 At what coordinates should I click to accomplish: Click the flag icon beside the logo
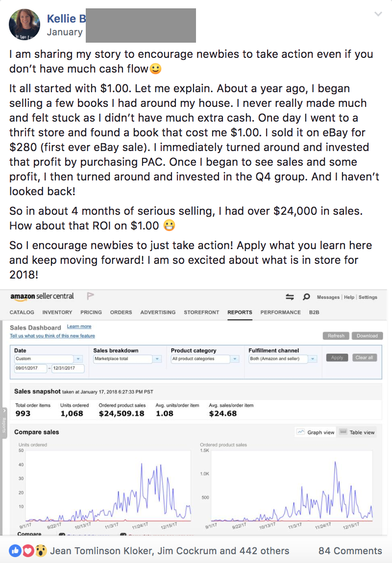(x=90, y=296)
